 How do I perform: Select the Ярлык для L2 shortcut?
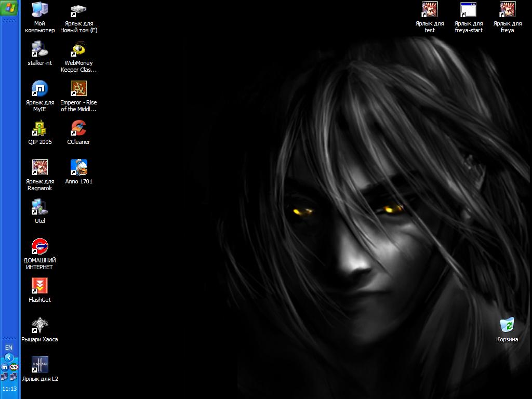[x=40, y=369]
